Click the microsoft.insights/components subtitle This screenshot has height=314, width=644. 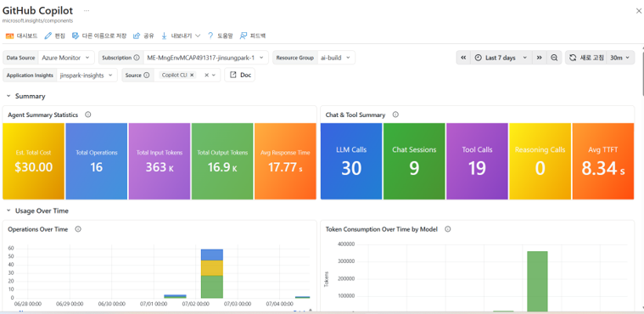[37, 20]
